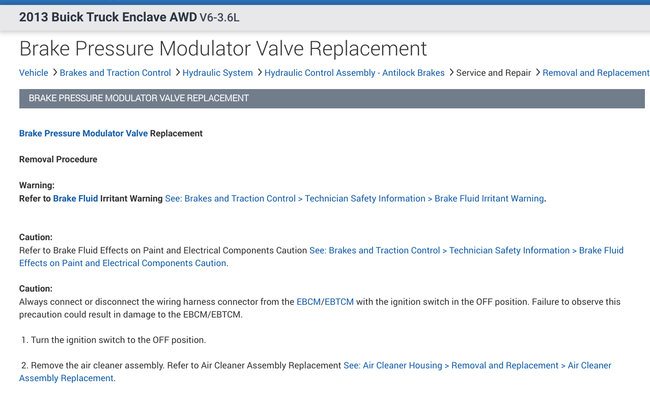Viewport: 650px width, 402px height.
Task: Open the Removal and Replacement breadcrumb
Action: tap(594, 73)
